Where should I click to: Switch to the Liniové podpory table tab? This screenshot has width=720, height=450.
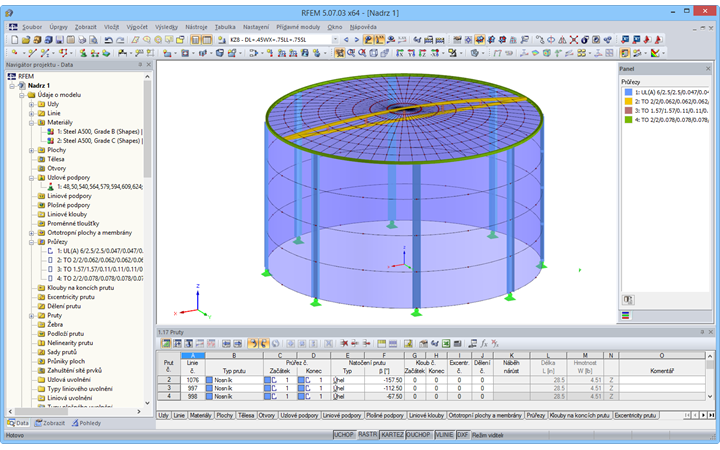click(x=342, y=415)
